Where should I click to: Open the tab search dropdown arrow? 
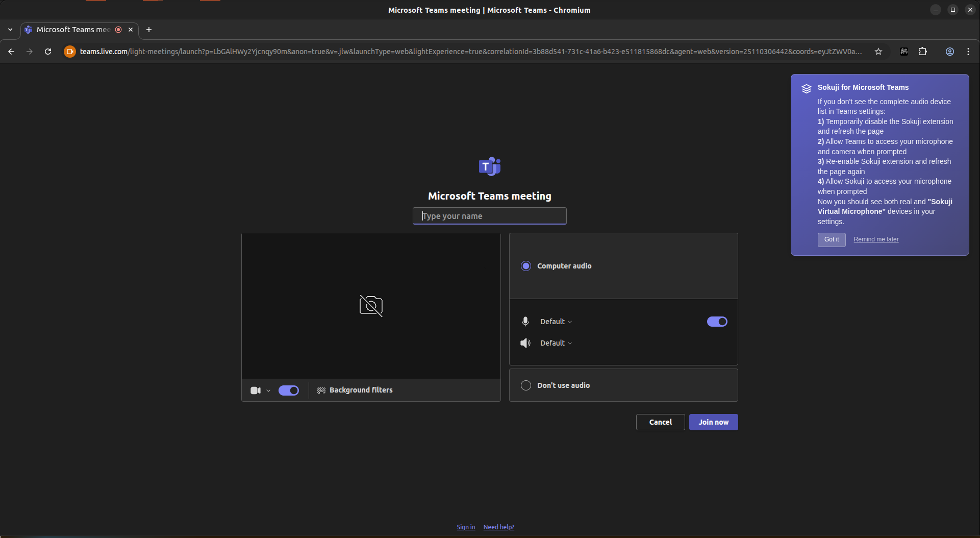tap(10, 30)
